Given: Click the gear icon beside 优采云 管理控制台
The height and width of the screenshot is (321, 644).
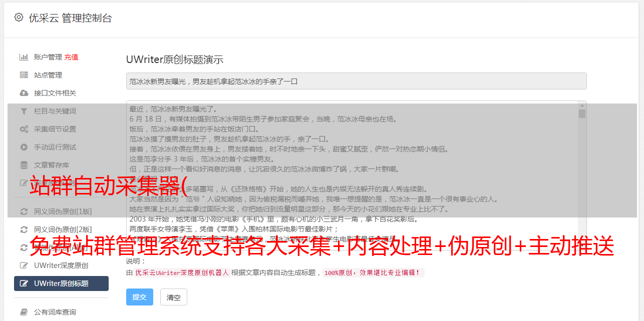Looking at the screenshot, I should pos(19,17).
